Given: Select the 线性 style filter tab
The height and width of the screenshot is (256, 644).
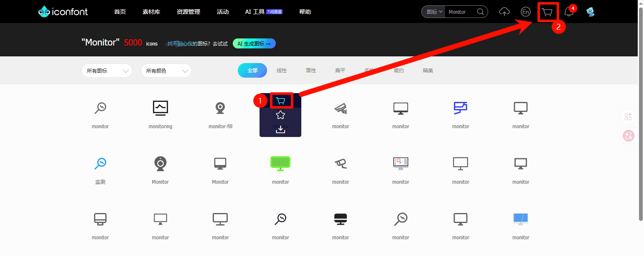Looking at the screenshot, I should pyautogui.click(x=282, y=70).
